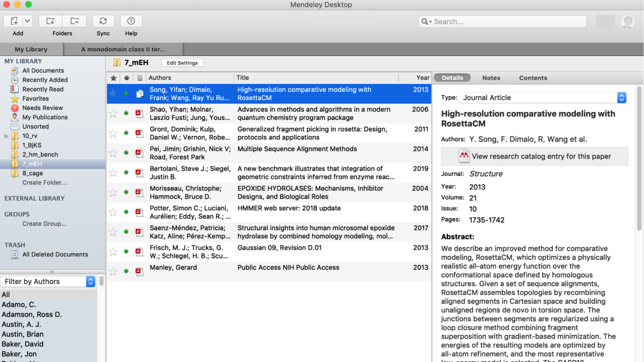Click Create Group link
Image resolution: width=644 pixels, height=362 pixels.
point(44,224)
